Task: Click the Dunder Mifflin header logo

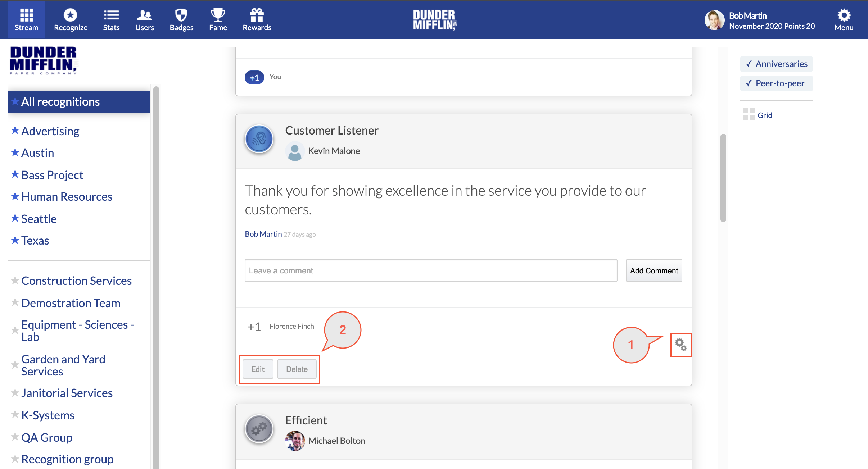Action: pyautogui.click(x=435, y=20)
